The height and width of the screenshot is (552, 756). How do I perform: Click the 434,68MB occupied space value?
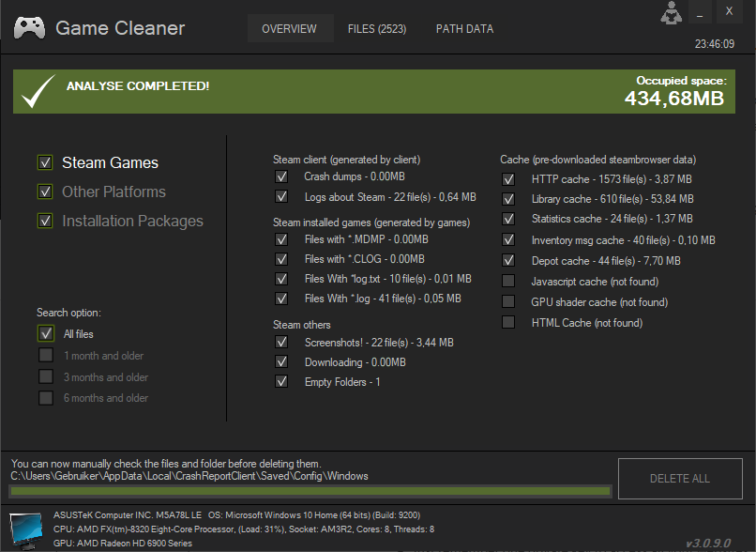[674, 99]
